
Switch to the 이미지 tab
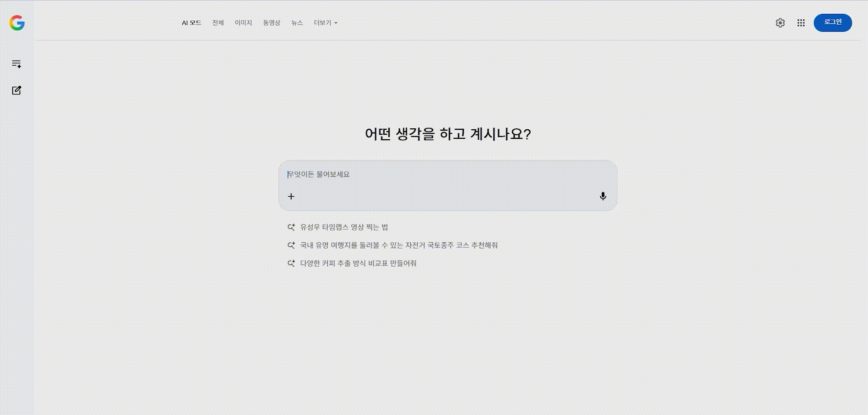pyautogui.click(x=243, y=23)
